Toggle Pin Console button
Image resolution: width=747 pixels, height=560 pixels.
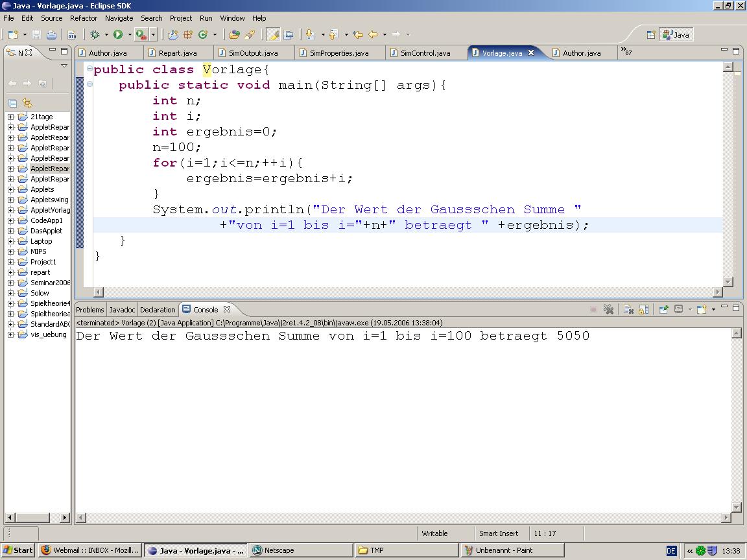(663, 310)
